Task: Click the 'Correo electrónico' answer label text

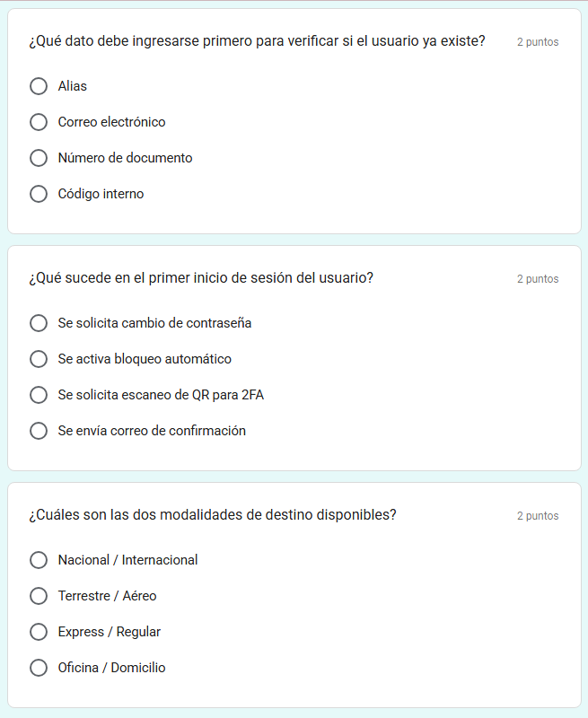Action: 111,122
